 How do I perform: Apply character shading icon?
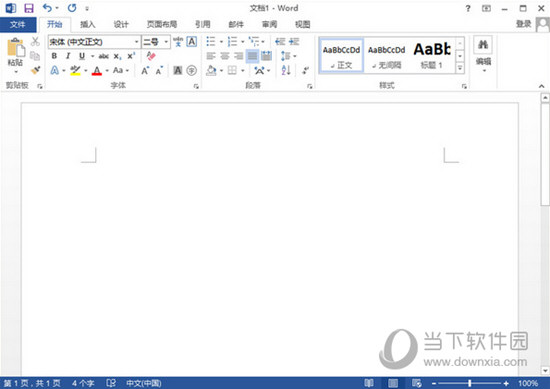(x=178, y=71)
